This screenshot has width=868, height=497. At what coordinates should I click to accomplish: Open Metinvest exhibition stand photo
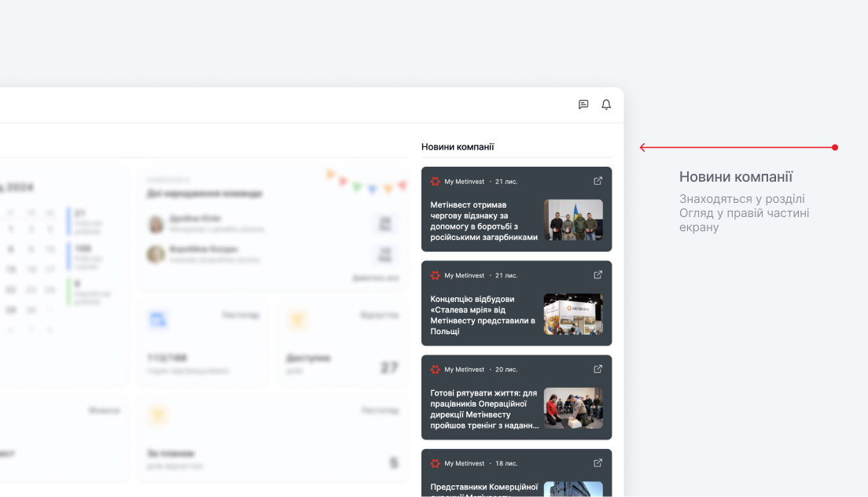[573, 314]
